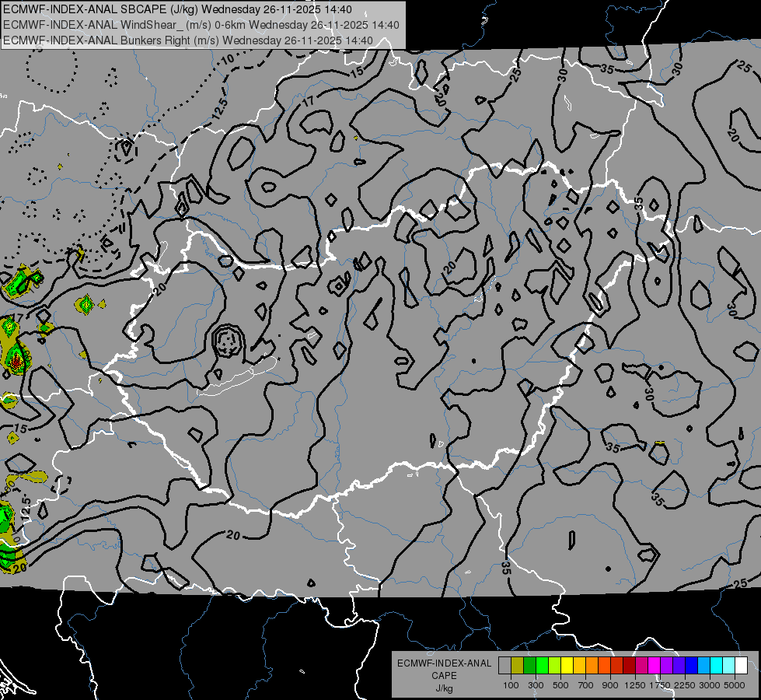This screenshot has width=761, height=700.
Task: Click the gray swatch in CAPE legend
Action: (504, 665)
